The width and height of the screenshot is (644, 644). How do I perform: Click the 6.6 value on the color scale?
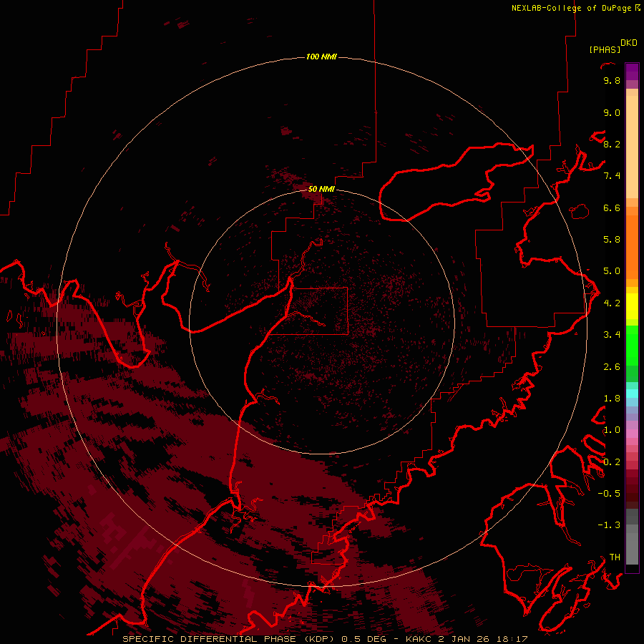click(x=612, y=208)
